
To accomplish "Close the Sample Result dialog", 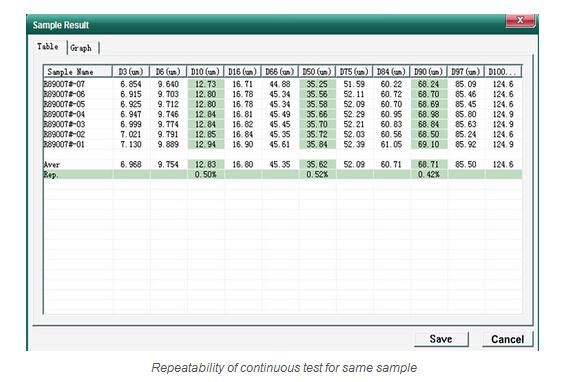I will pos(520,20).
